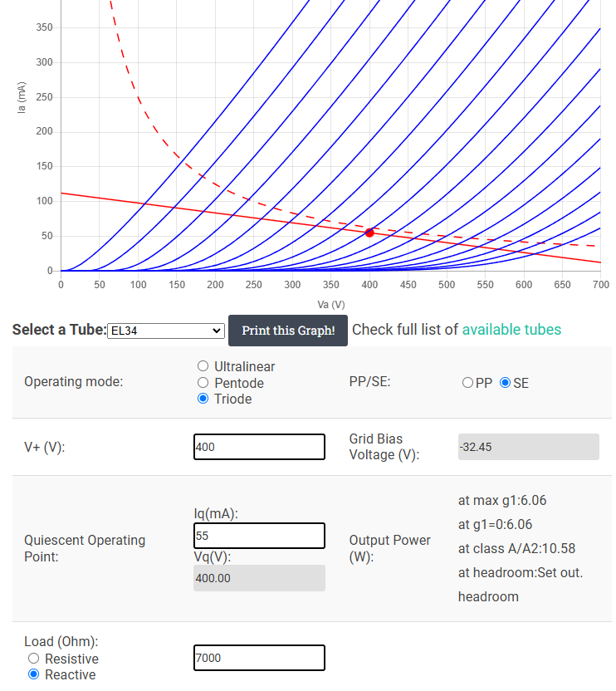Click the Grid Bias Voltage field

click(528, 447)
